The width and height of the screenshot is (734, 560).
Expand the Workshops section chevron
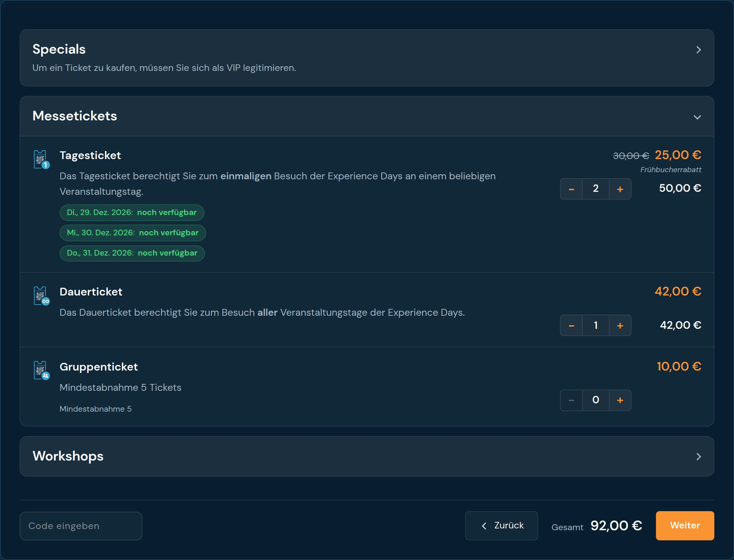(x=699, y=457)
